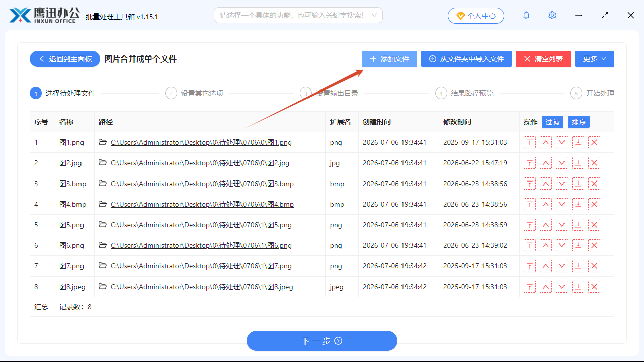Click the 清空列表 button
644x362 pixels.
click(543, 59)
